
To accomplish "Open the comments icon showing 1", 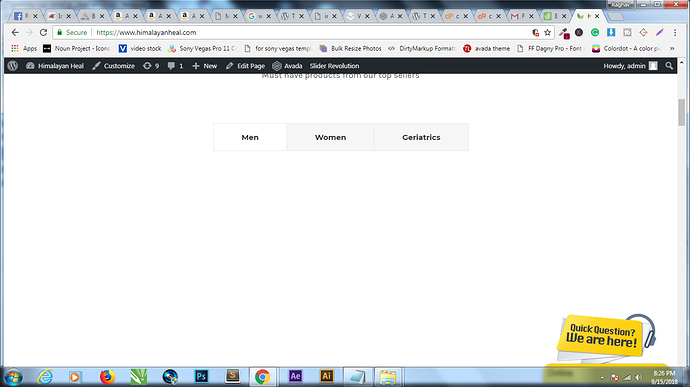I will click(175, 66).
